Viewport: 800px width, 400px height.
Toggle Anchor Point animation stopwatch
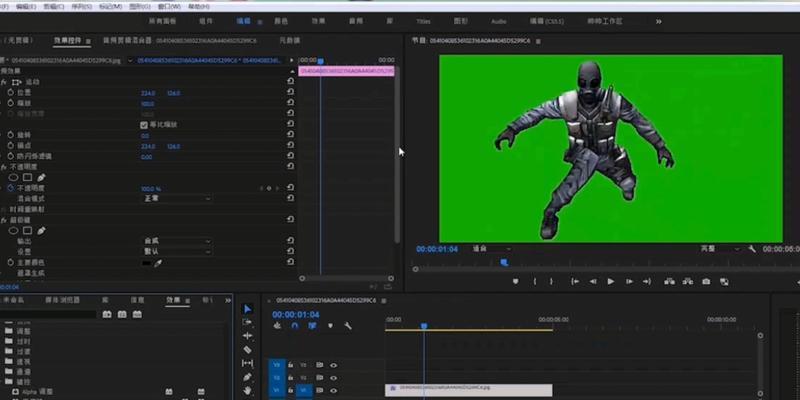[10, 145]
